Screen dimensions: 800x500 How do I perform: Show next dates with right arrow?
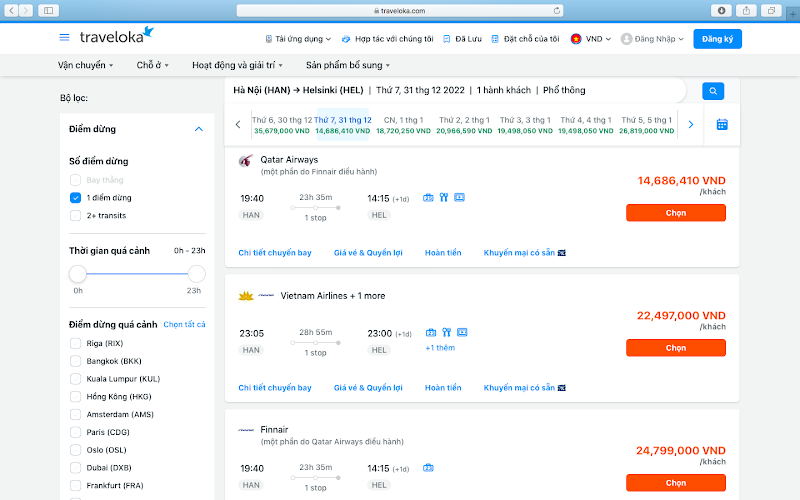pyautogui.click(x=690, y=125)
